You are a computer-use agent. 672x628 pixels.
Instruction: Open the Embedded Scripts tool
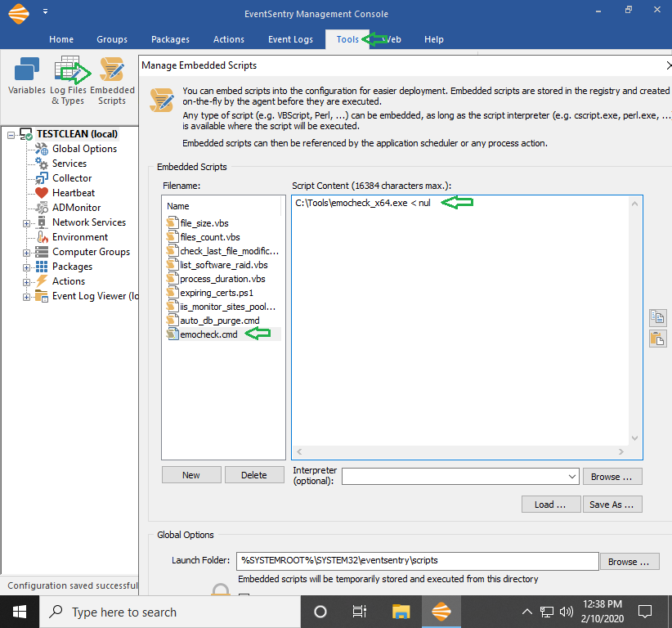point(112,81)
